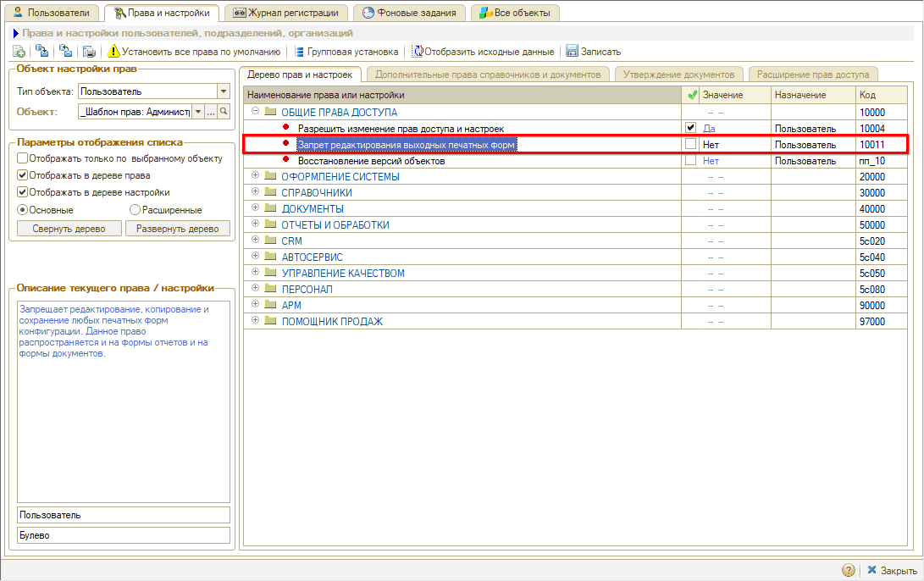Switch to the 'Журнал регистрации' tab
This screenshot has height=581, width=924.
pyautogui.click(x=286, y=13)
